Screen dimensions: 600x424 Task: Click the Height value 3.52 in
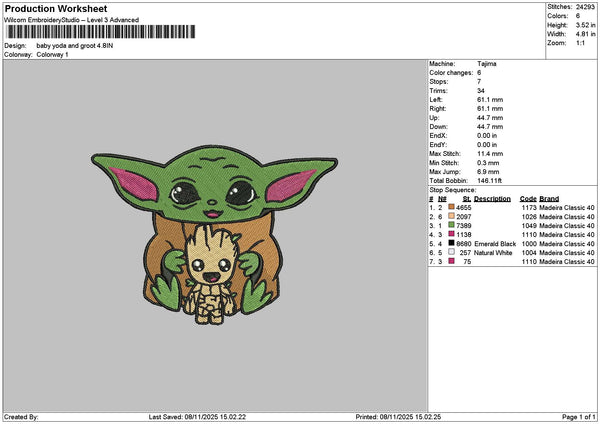pyautogui.click(x=585, y=25)
